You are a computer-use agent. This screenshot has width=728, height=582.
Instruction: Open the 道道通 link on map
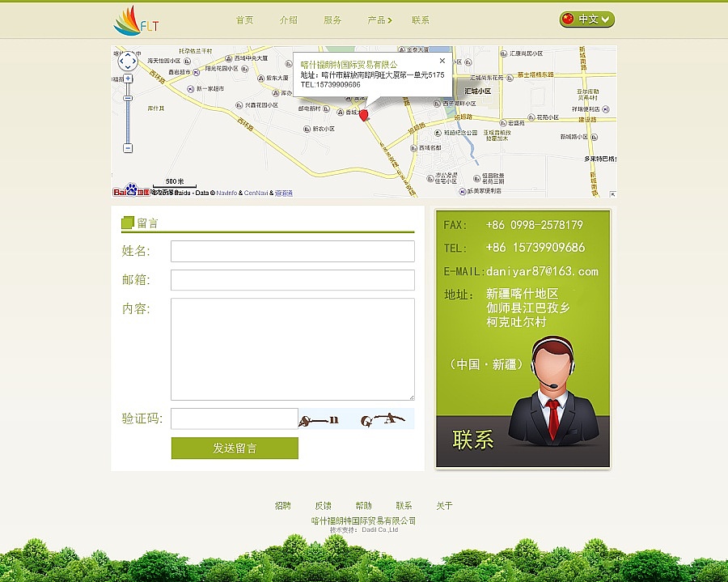[284, 193]
